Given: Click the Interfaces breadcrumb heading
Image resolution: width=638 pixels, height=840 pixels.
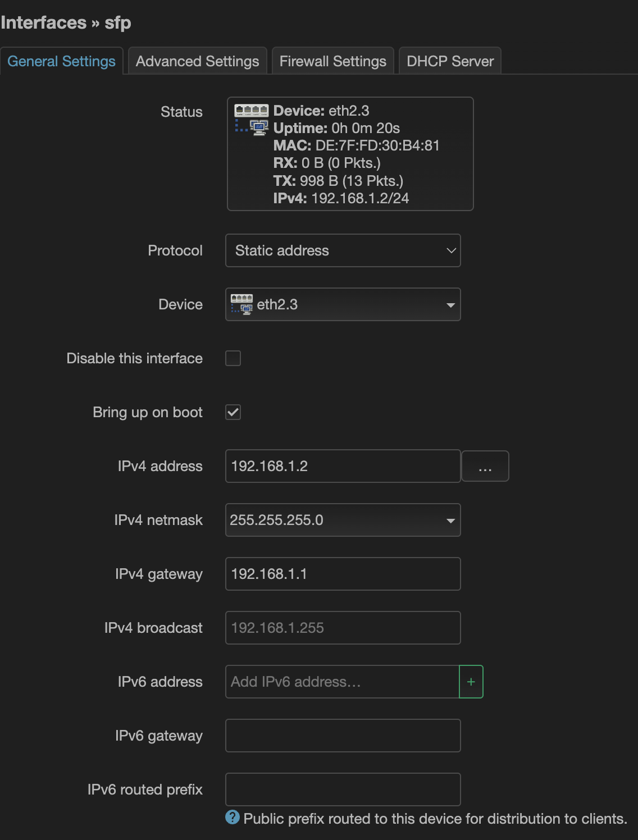Looking at the screenshot, I should coord(44,22).
